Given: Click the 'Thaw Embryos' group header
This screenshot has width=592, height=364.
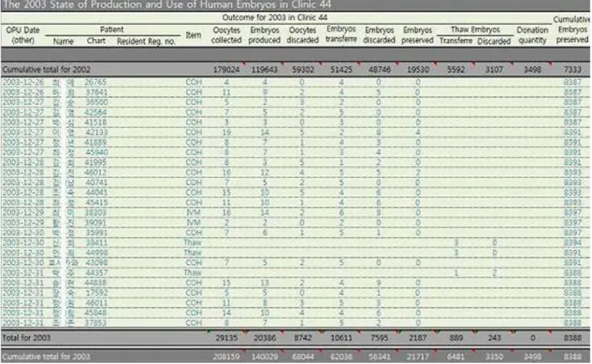Looking at the screenshot, I should click(476, 29).
